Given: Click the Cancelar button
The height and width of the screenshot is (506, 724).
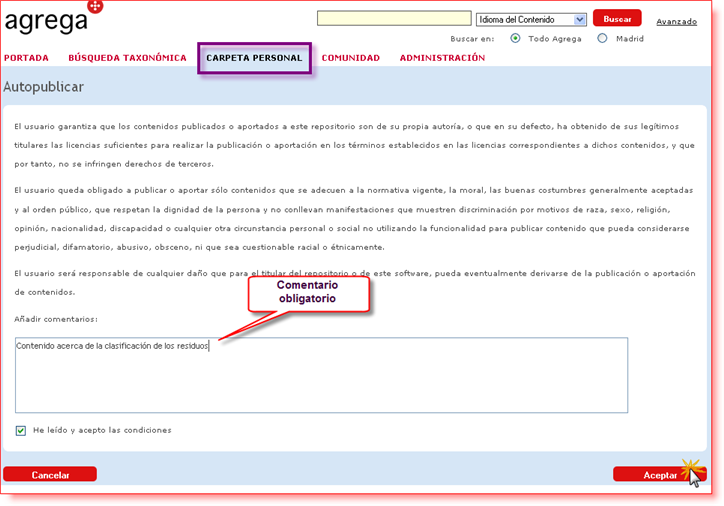Looking at the screenshot, I should [x=50, y=475].
